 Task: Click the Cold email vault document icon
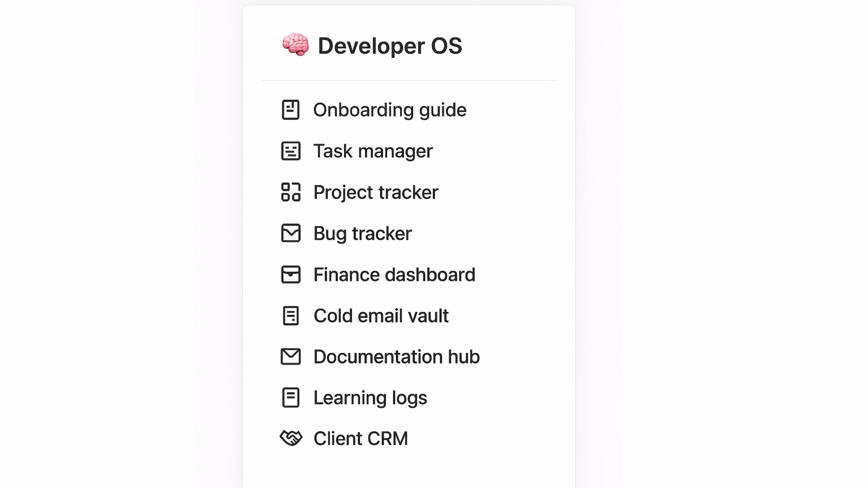[290, 316]
